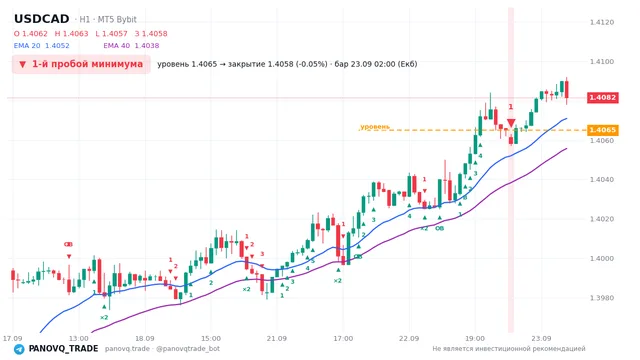Screen dimensions: 640x360
Task: Click the close price value З 1.4058
Action: click(151, 33)
